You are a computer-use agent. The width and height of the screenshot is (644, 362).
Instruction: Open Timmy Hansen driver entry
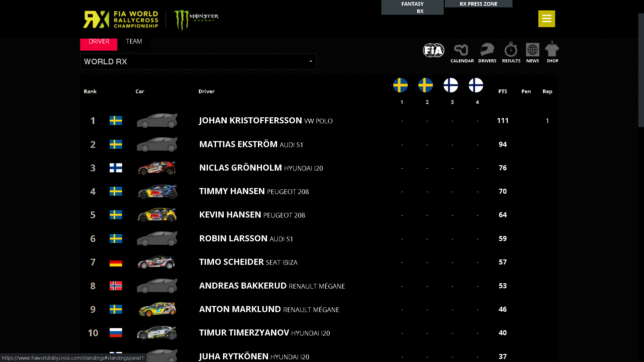(232, 191)
